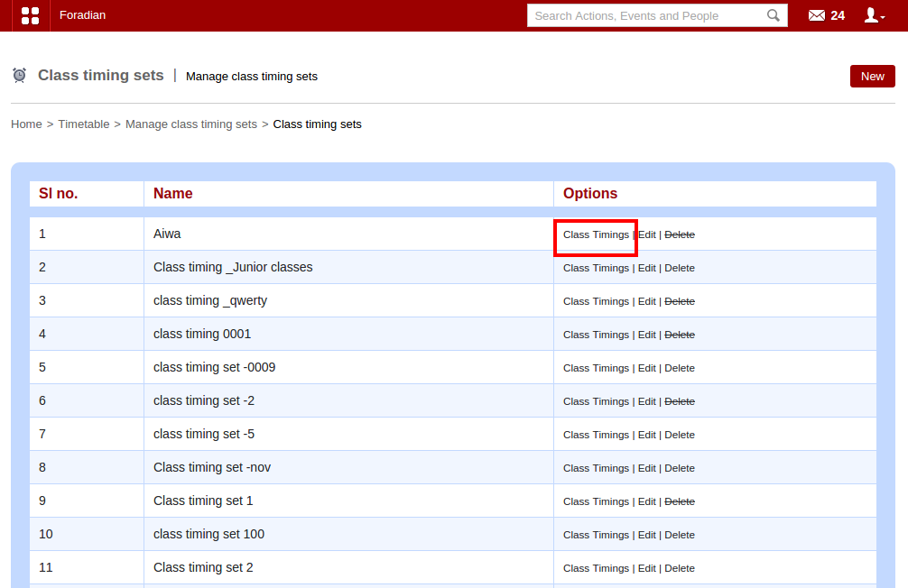The height and width of the screenshot is (588, 908).
Task: Delete Class timing _Junior classes set
Action: coord(680,268)
